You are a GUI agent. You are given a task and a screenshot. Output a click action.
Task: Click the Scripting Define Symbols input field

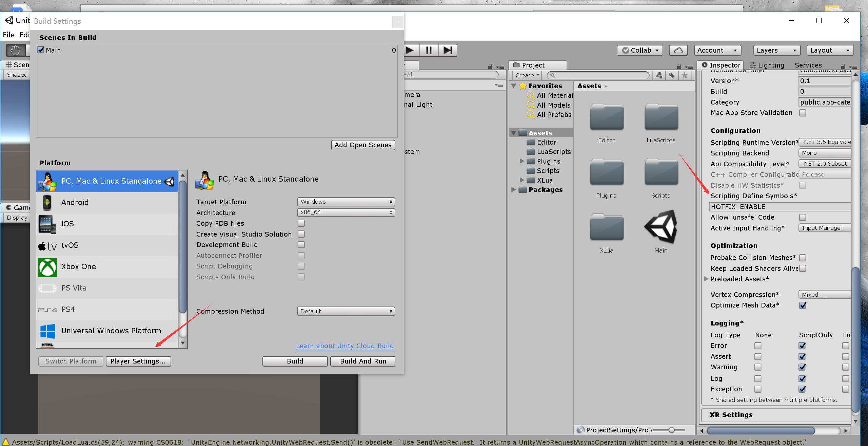click(x=780, y=206)
